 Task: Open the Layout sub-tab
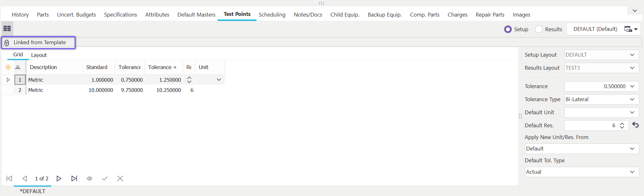pos(39,55)
